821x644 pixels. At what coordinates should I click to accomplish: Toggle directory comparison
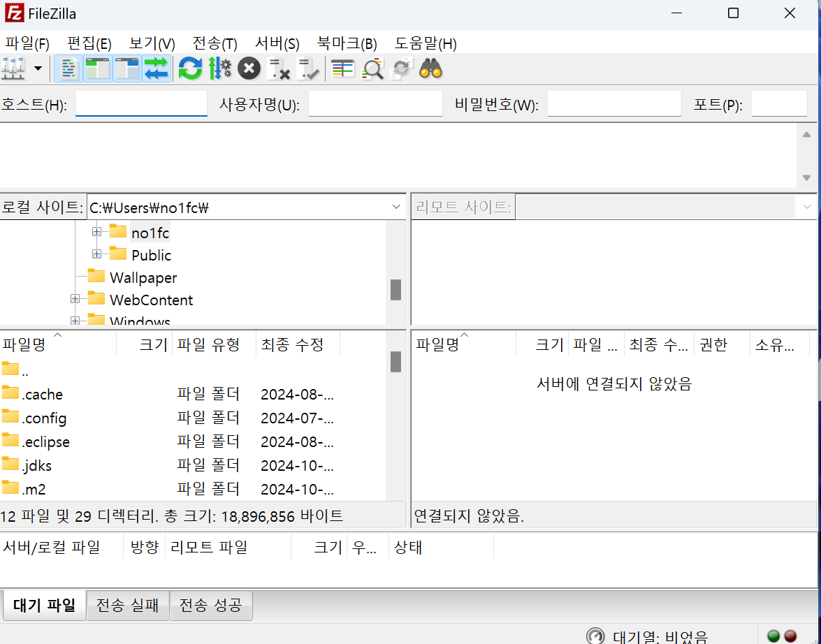372,68
